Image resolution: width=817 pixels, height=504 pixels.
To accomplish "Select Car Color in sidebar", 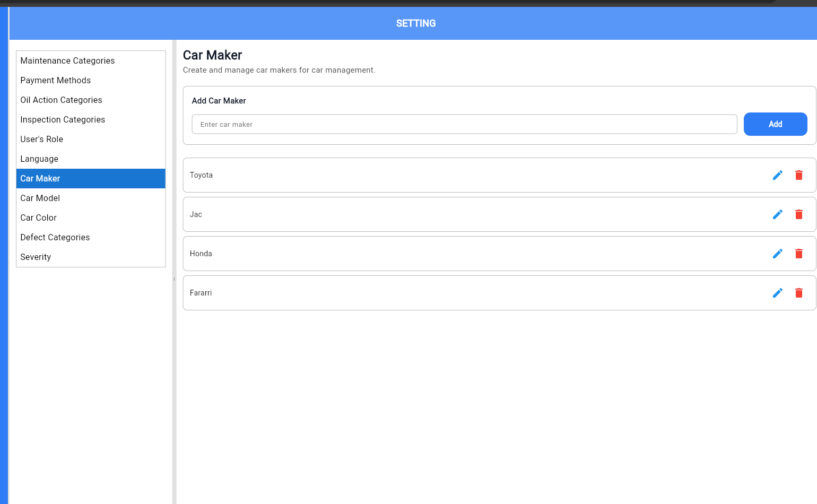I will pos(38,218).
